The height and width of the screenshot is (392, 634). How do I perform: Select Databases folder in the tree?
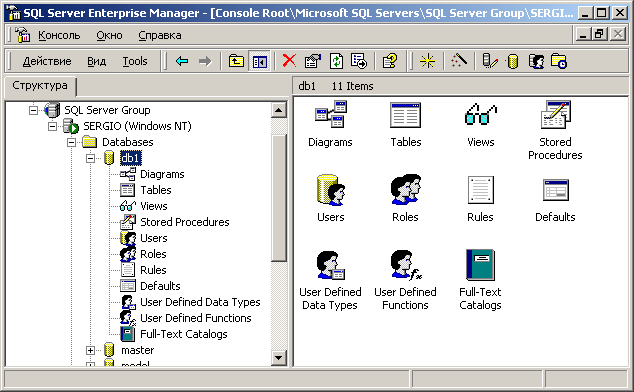(x=127, y=142)
